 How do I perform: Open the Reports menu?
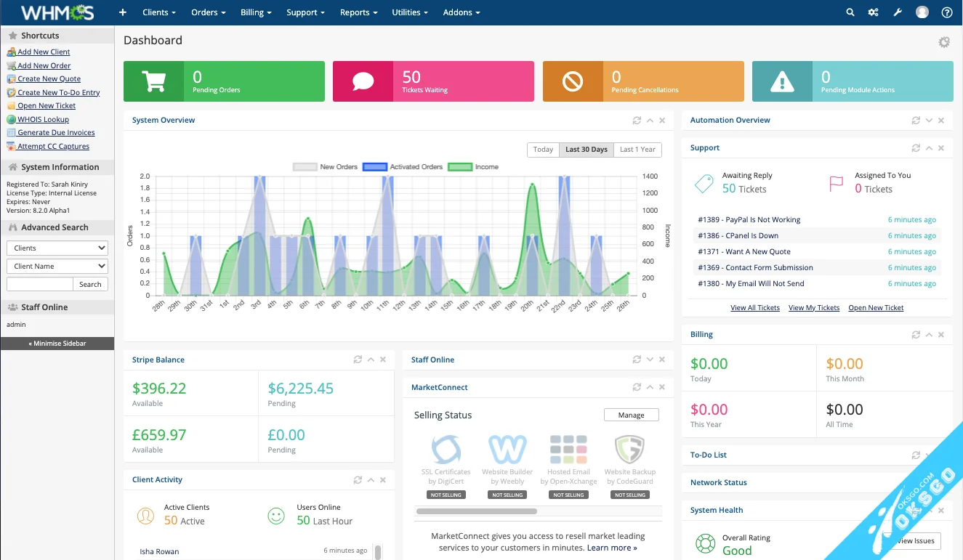(x=359, y=12)
